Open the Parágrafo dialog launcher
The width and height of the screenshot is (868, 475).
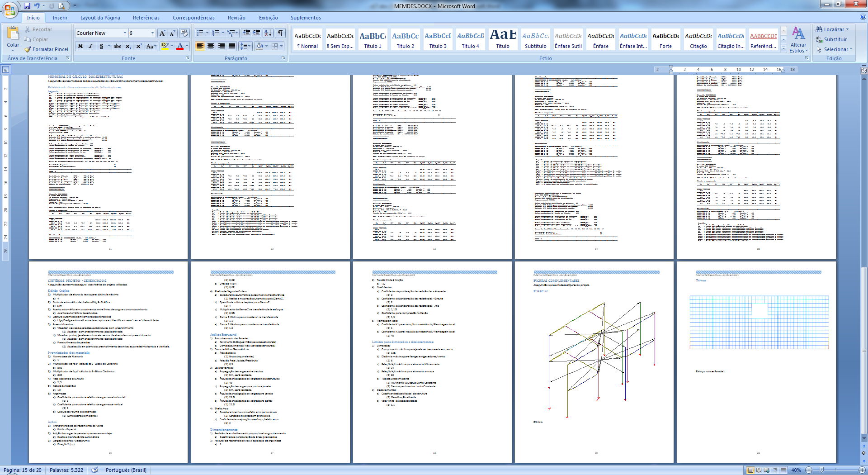283,58
